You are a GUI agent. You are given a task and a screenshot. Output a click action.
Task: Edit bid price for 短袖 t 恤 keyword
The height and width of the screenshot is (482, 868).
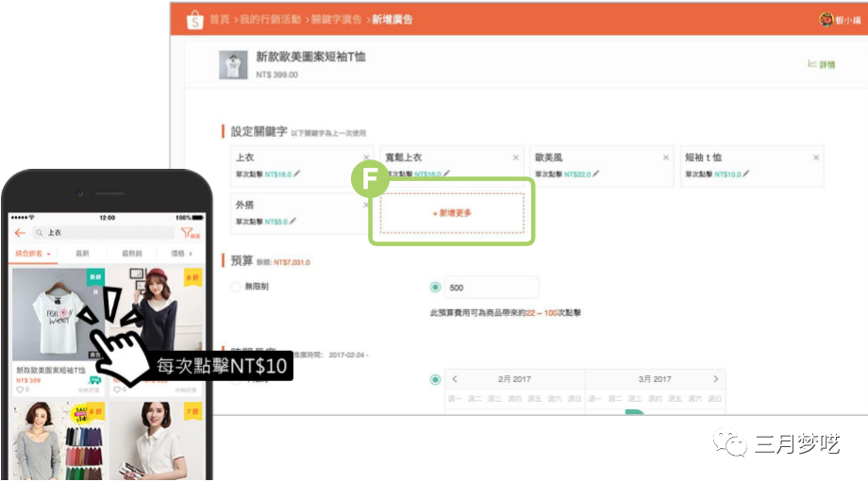point(745,174)
